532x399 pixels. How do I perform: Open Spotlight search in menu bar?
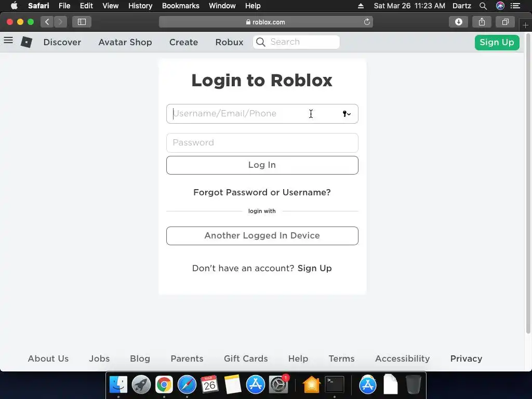[483, 6]
